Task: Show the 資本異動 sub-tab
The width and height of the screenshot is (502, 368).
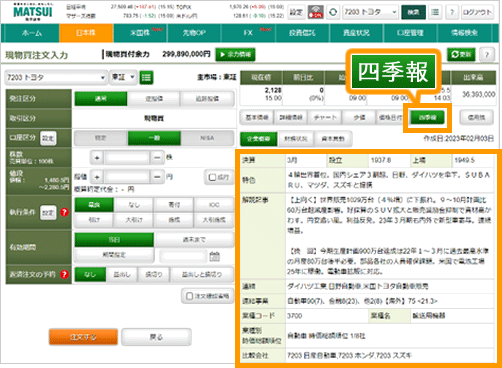Action: tap(333, 139)
